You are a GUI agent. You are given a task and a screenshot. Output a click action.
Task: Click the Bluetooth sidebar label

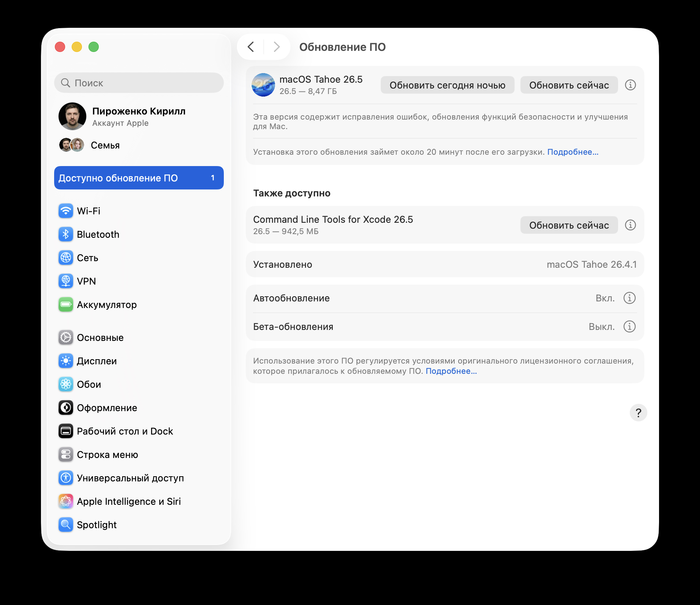click(98, 234)
